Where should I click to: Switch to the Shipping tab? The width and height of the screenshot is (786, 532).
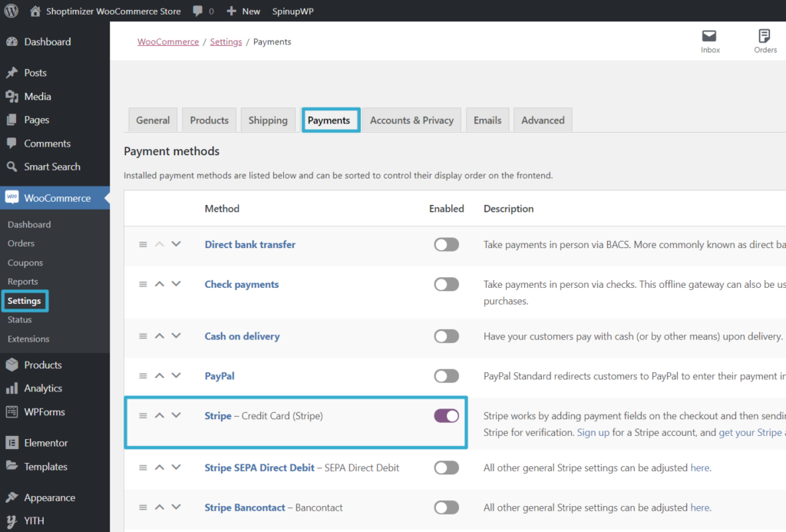[x=268, y=121]
